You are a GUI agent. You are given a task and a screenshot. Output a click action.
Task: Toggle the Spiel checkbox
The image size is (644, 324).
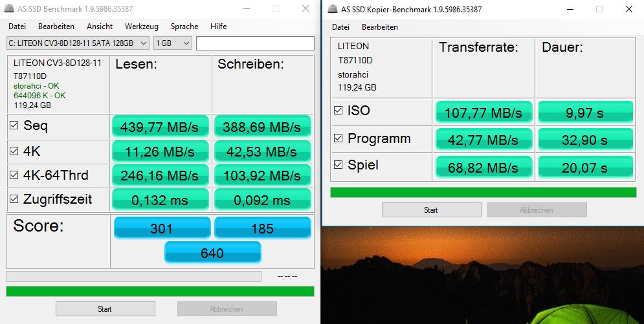coord(338,165)
